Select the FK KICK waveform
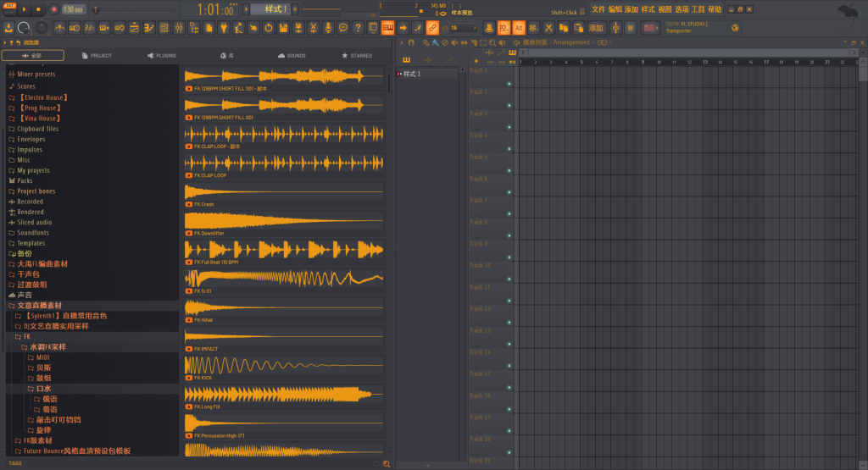The image size is (868, 470). pos(284,365)
